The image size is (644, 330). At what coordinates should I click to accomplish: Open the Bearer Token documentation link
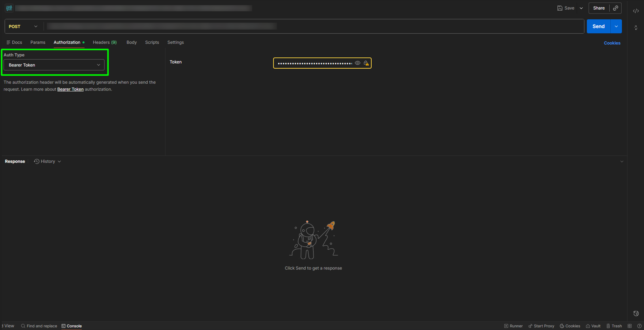[70, 89]
